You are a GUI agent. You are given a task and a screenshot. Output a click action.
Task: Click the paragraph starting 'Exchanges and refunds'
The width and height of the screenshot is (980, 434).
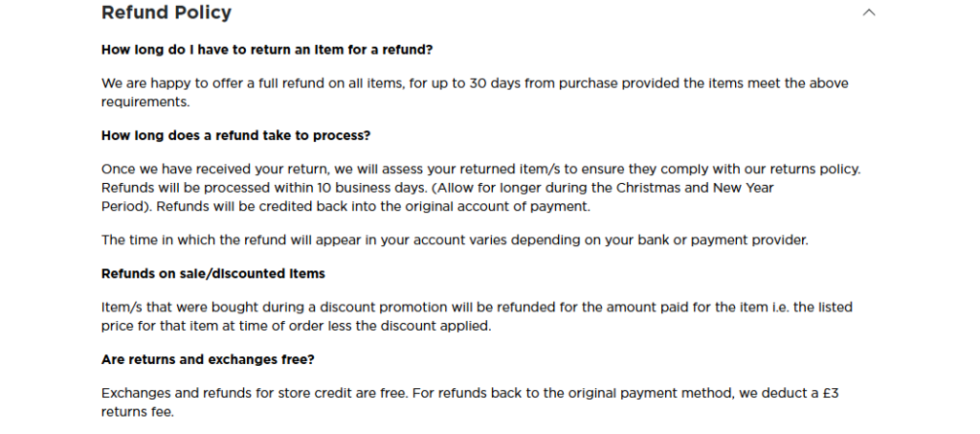pyautogui.click(x=472, y=401)
